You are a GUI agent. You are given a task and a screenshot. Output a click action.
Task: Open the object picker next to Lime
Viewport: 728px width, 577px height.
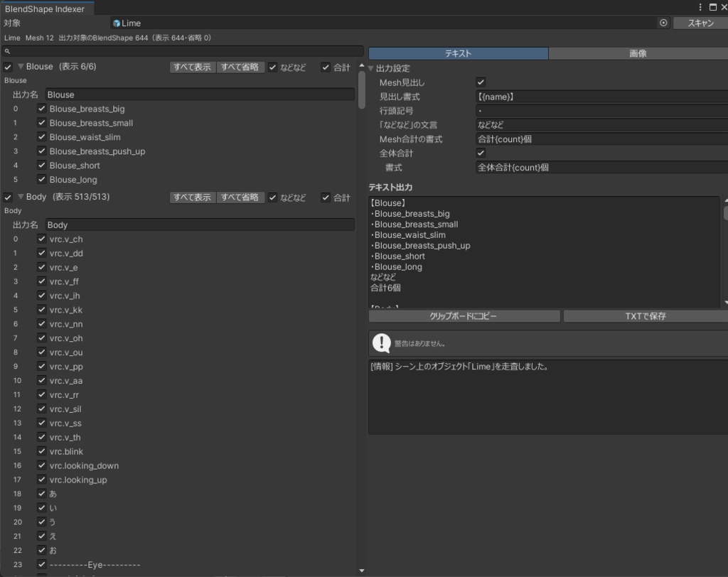pyautogui.click(x=663, y=23)
